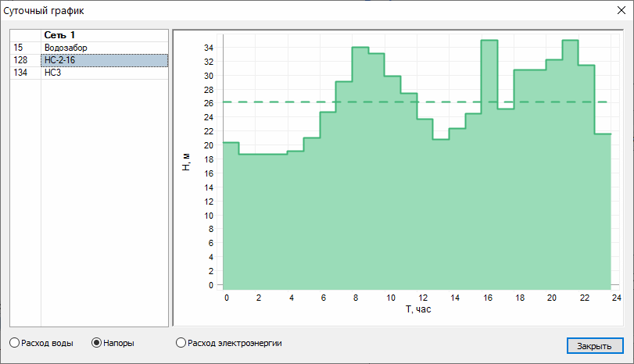Select the НС-2-16 list entry
Viewport: 634px width, 364px height.
103,60
